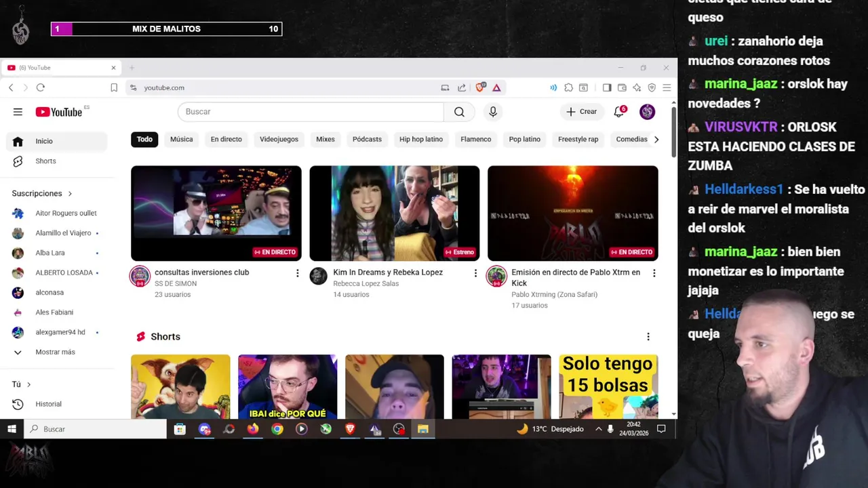Select the Pódcasts filter chip

[367, 139]
